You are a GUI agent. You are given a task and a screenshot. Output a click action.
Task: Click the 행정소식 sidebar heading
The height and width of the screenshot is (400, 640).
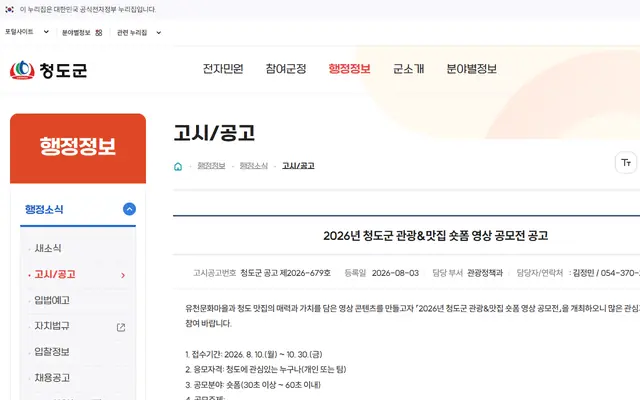pyautogui.click(x=44, y=209)
